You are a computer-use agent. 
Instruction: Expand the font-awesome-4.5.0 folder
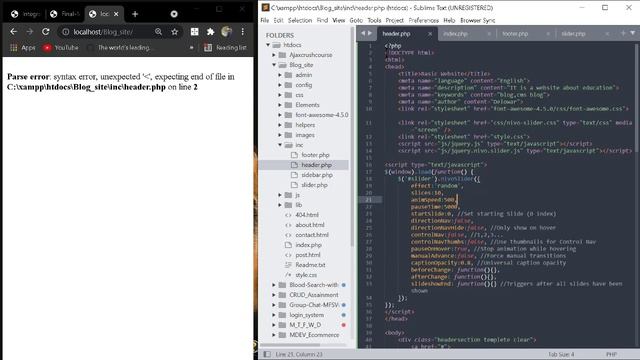coord(280,115)
